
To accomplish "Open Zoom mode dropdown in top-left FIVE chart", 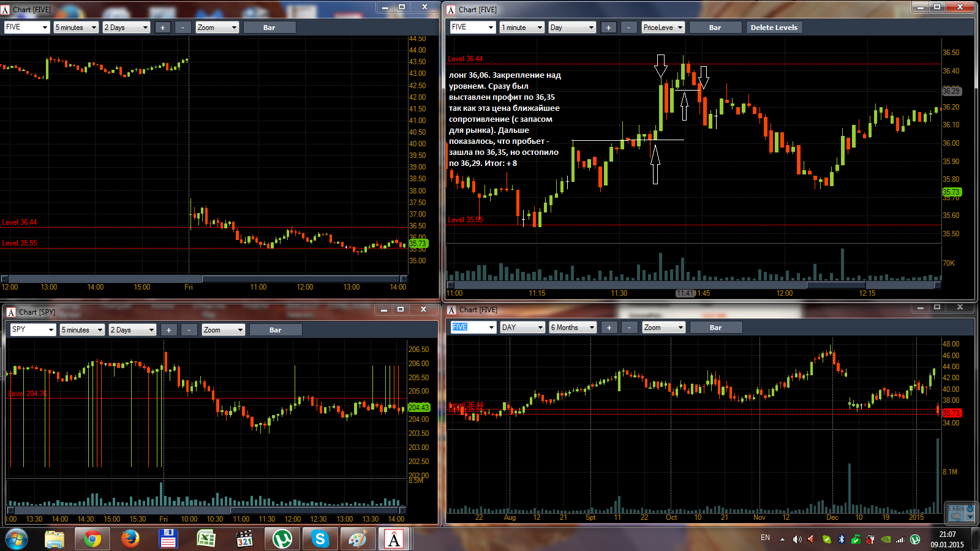I will 217,28.
